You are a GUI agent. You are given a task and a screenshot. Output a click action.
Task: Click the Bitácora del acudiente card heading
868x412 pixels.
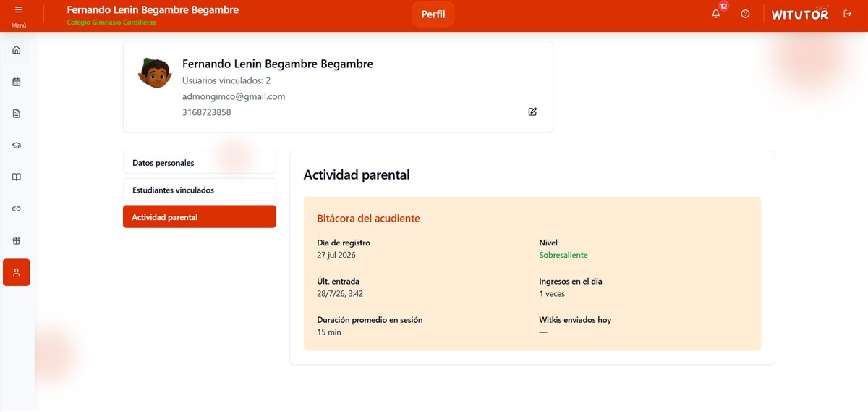tap(368, 218)
